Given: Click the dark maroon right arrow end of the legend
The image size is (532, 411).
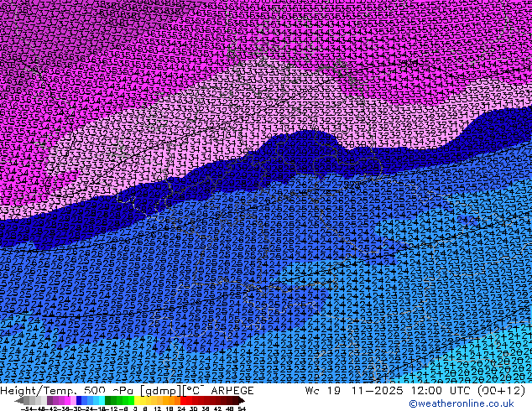Looking at the screenshot, I should point(241,401).
